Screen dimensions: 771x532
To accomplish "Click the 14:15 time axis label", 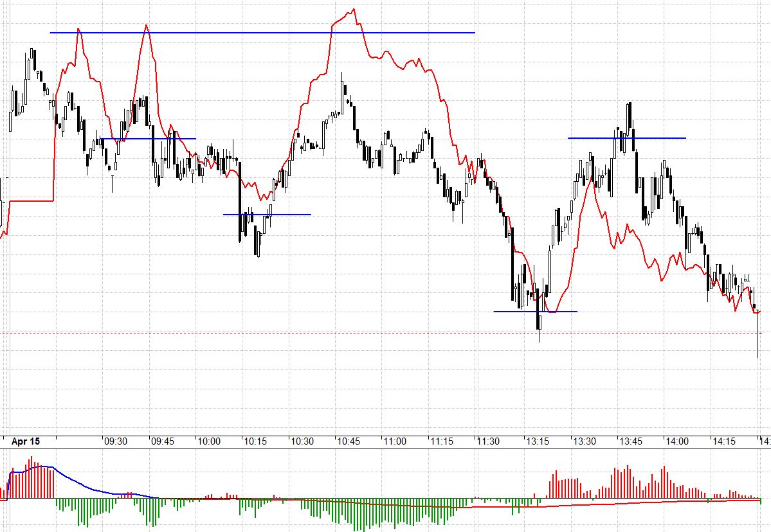I will pyautogui.click(x=723, y=441).
